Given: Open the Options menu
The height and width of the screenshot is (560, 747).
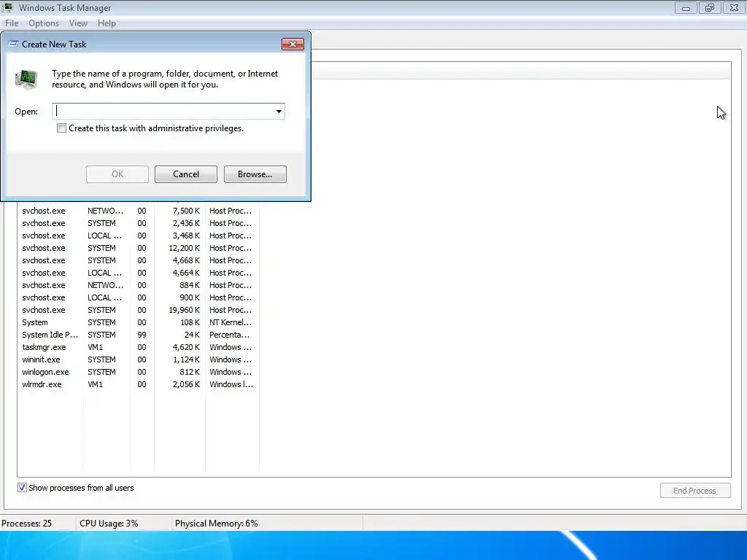Looking at the screenshot, I should point(44,23).
